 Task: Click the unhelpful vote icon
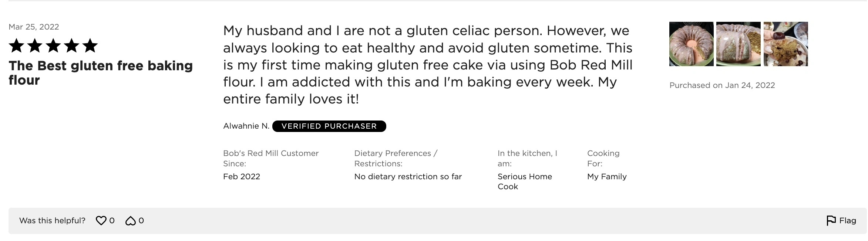[130, 221]
